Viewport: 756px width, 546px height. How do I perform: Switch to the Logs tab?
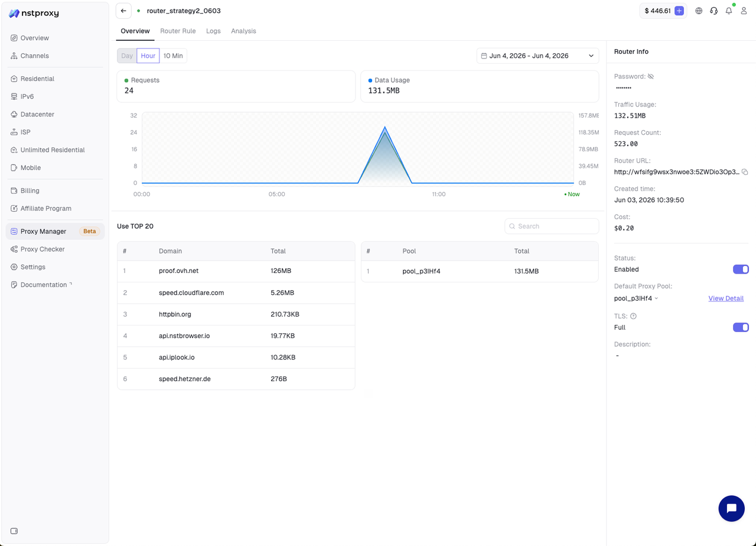pyautogui.click(x=213, y=31)
